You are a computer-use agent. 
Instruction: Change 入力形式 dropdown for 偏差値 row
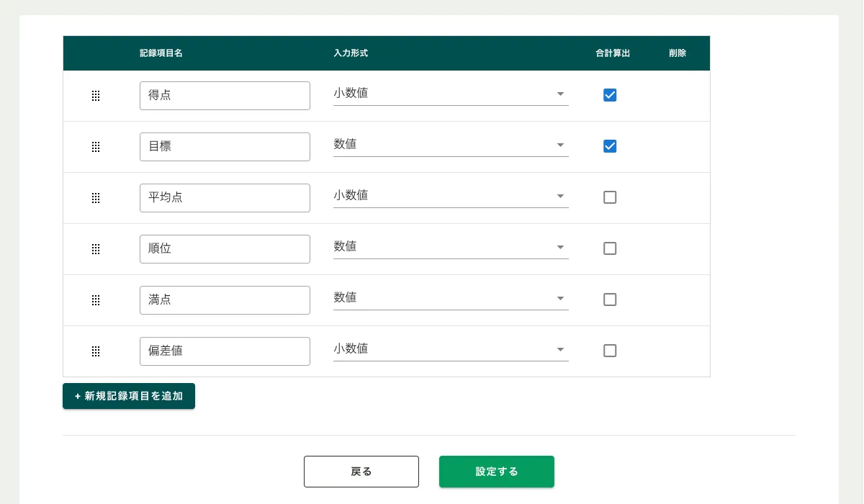coord(450,349)
